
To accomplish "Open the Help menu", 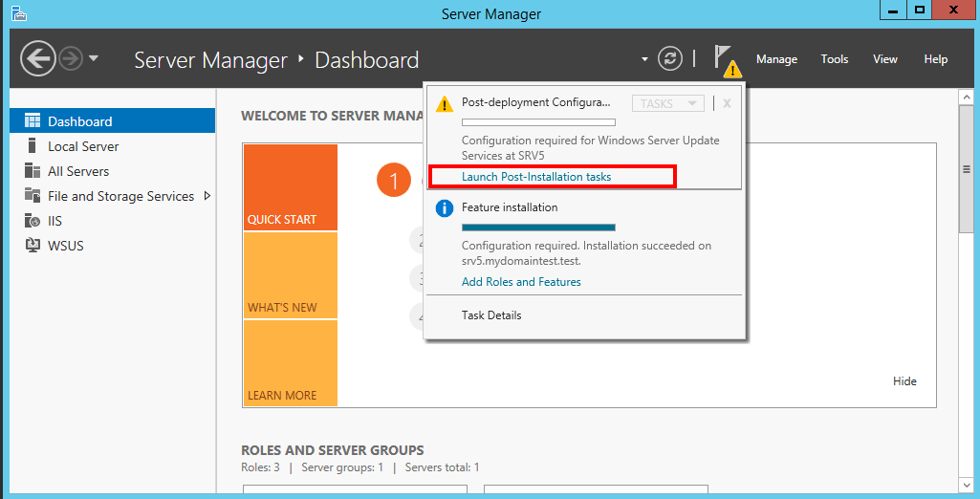I will 936,59.
